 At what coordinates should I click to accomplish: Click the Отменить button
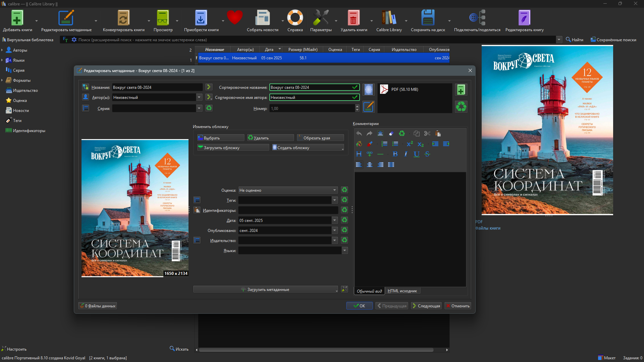pos(458,306)
